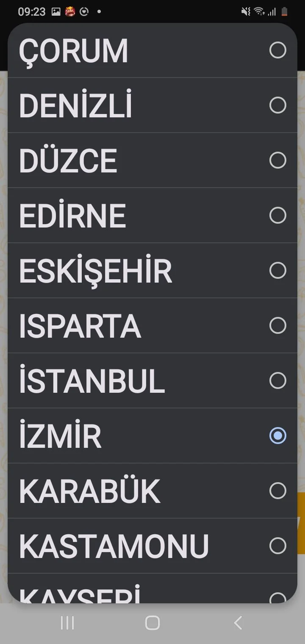Image resolution: width=305 pixels, height=644 pixels.
Task: Pick the DÜZCE radio button
Action: pyautogui.click(x=277, y=160)
